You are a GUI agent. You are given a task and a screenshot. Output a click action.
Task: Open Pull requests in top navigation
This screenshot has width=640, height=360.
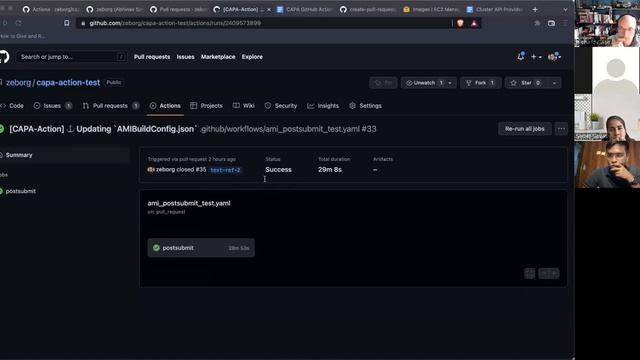pos(152,57)
